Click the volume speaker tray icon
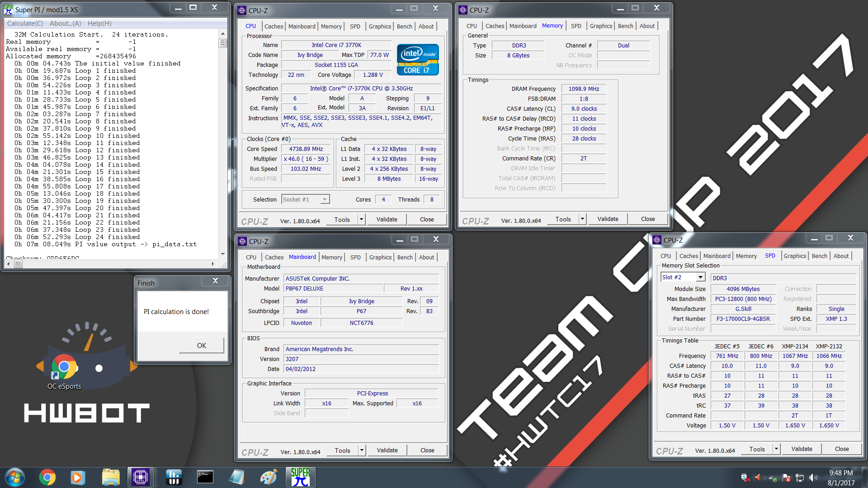 pyautogui.click(x=813, y=478)
